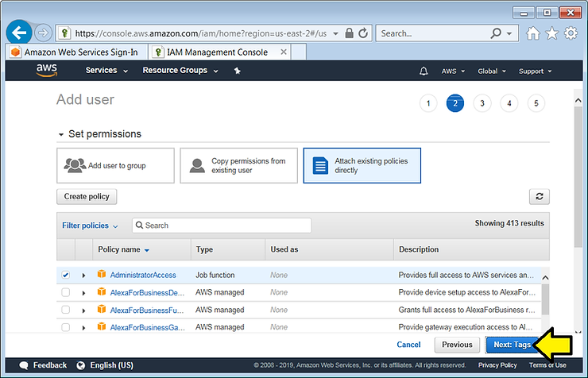Viewport: 588px width, 378px height.
Task: Open the notifications bell icon
Action: point(424,71)
